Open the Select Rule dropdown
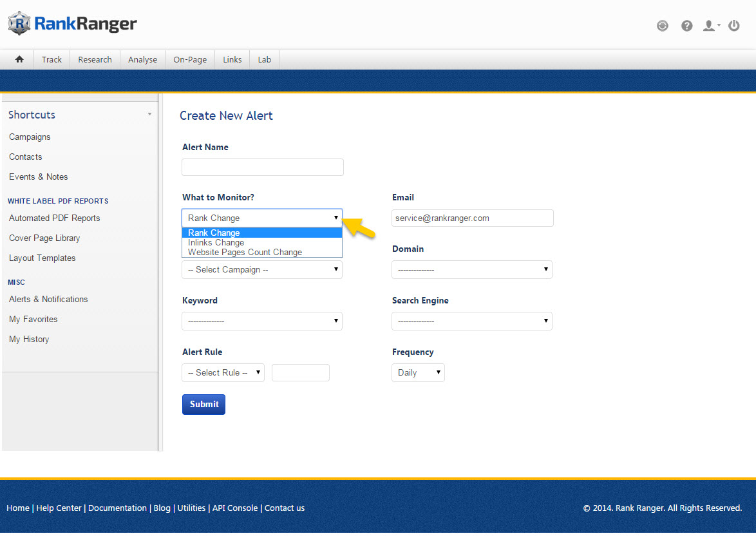This screenshot has width=756, height=536. point(223,372)
